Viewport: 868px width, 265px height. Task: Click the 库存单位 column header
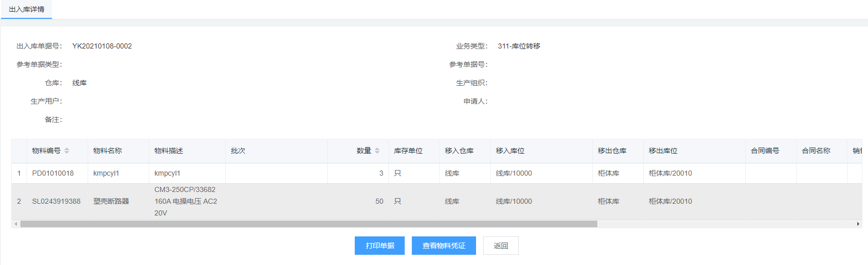[408, 151]
